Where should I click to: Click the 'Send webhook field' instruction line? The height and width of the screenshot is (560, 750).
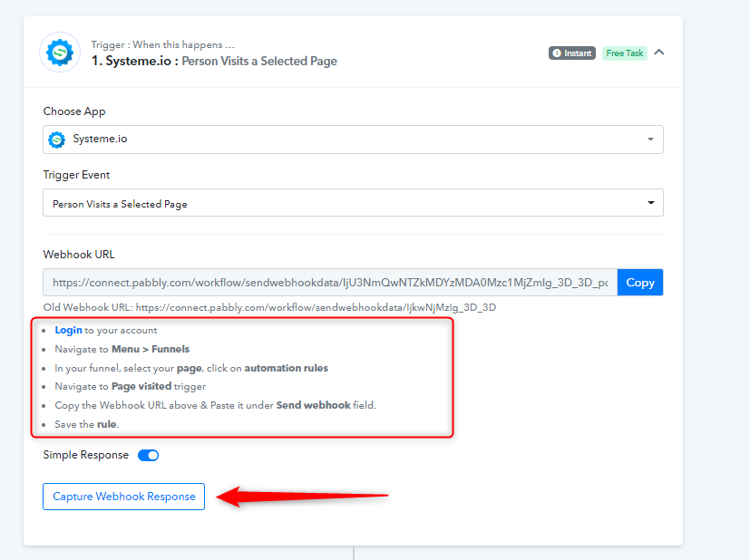click(x=215, y=405)
